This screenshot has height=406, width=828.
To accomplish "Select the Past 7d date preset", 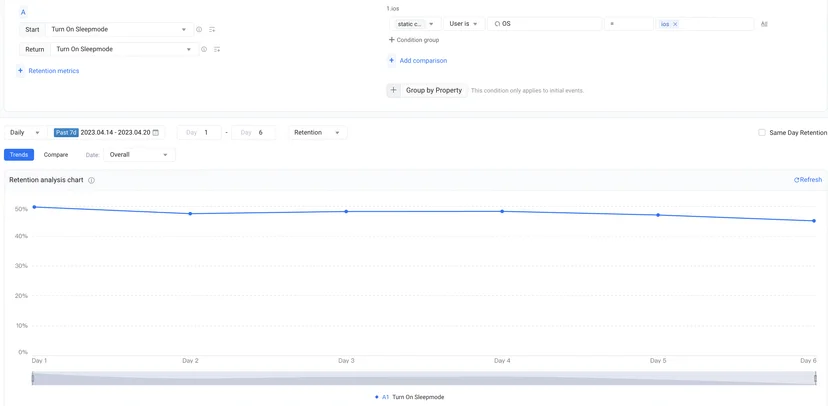I will coord(66,133).
